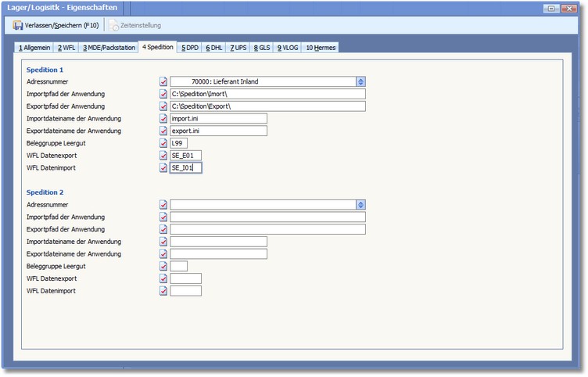Click the Zeiteinstellung clock icon
Viewport: 588px width, 377px height.
(114, 26)
